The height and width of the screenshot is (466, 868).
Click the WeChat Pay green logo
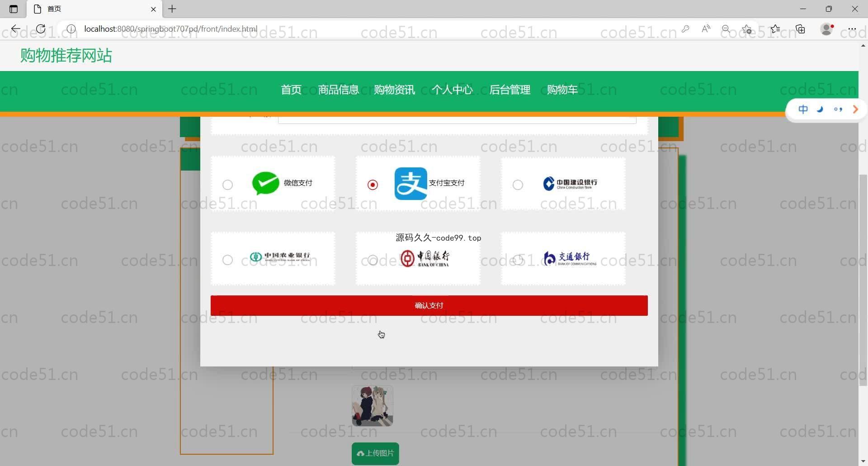pyautogui.click(x=265, y=183)
